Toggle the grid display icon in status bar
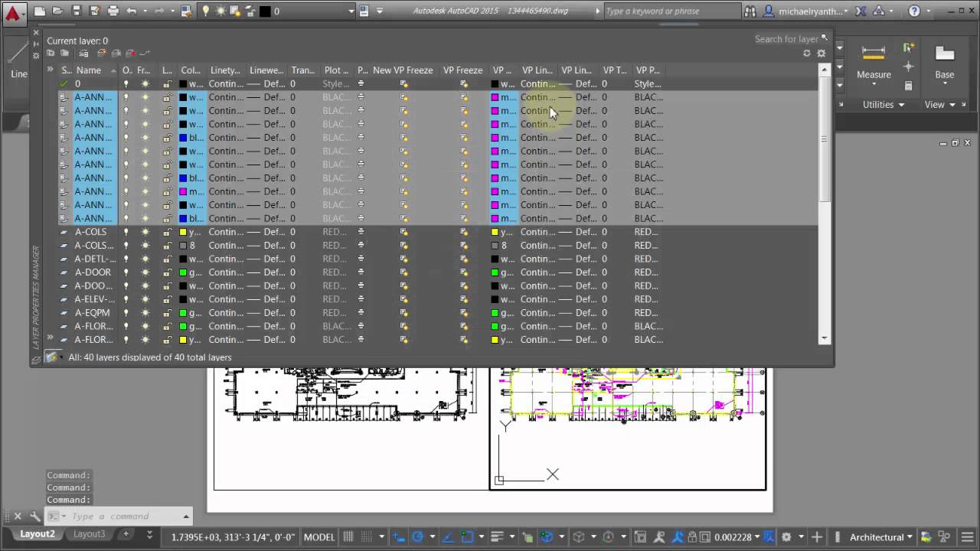 (x=348, y=537)
